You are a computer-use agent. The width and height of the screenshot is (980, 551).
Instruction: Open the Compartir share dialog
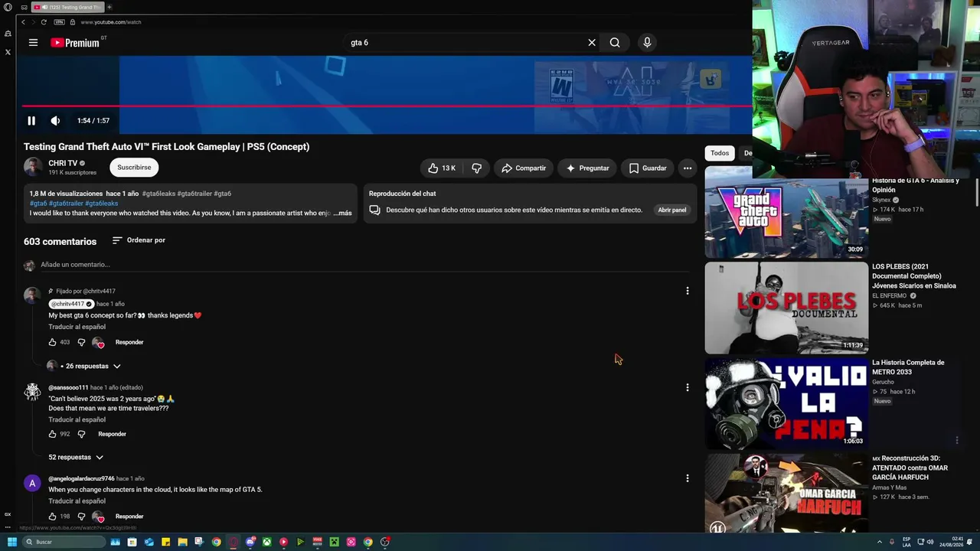click(524, 168)
